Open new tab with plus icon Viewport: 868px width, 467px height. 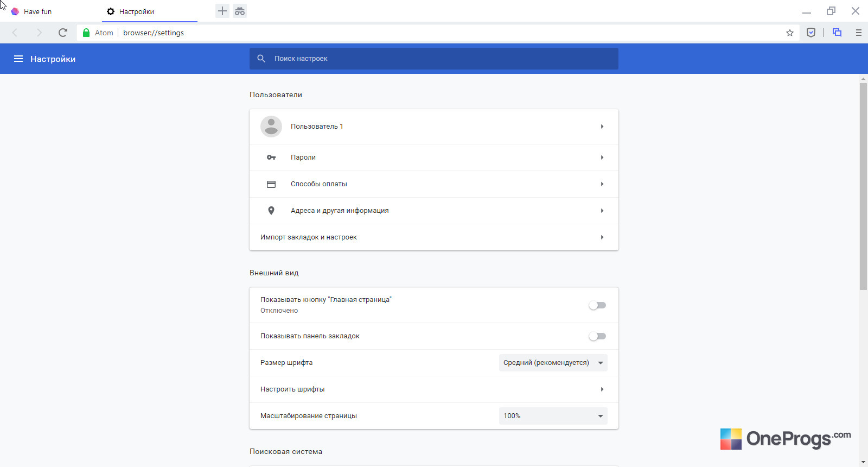click(222, 11)
